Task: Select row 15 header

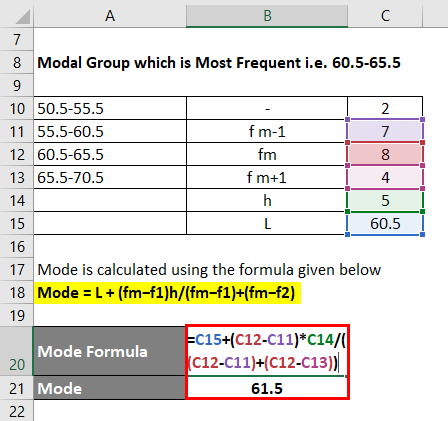Action: click(17, 223)
